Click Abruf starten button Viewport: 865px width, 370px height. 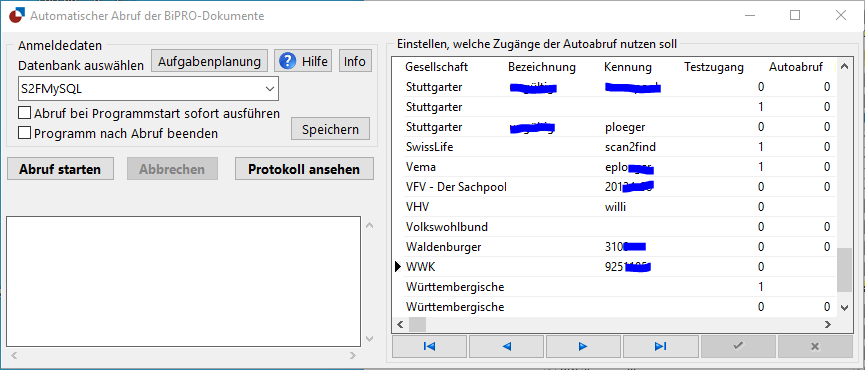click(60, 169)
